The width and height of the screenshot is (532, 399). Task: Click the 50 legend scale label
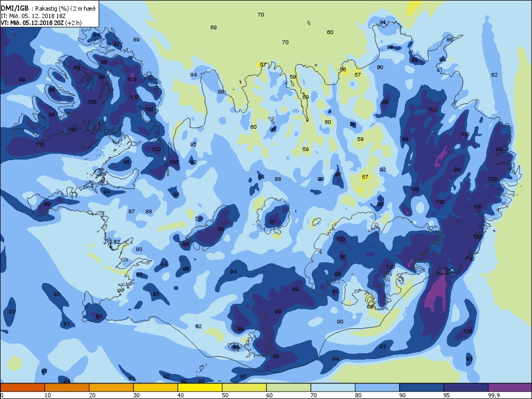pos(225,395)
